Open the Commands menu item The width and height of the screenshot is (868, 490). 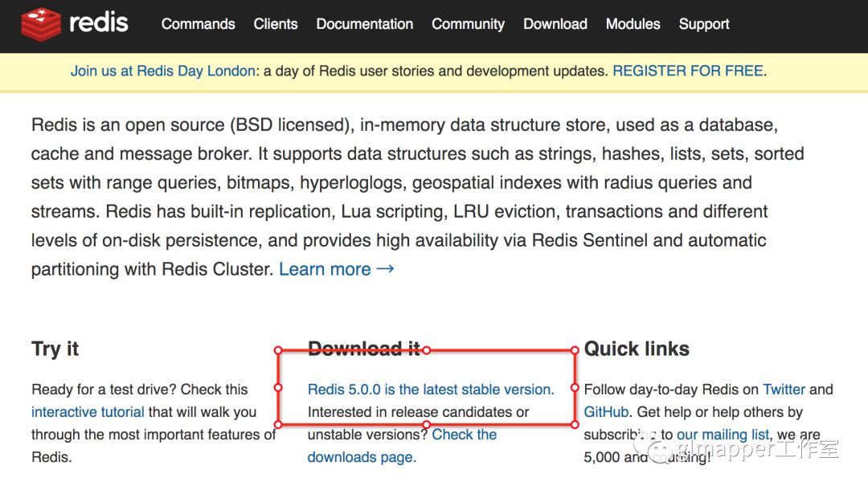point(199,24)
